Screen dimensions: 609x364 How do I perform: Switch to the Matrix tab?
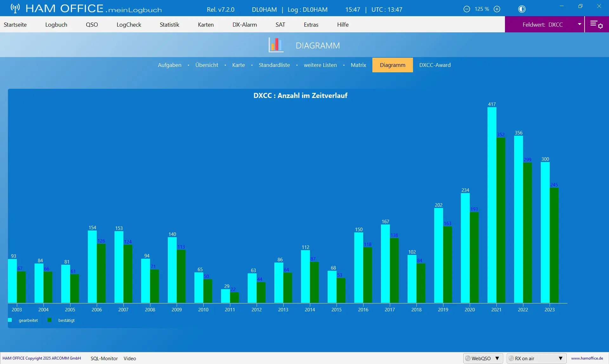tap(358, 65)
